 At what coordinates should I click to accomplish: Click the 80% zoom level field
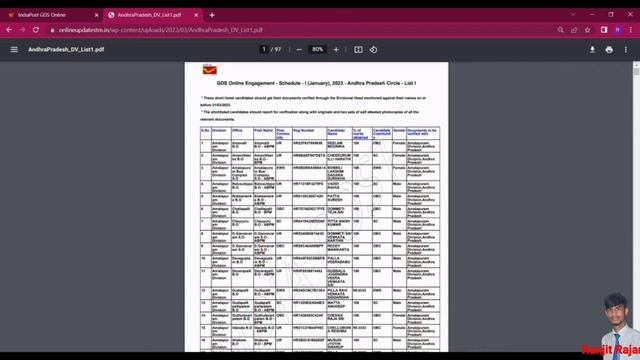[x=318, y=49]
